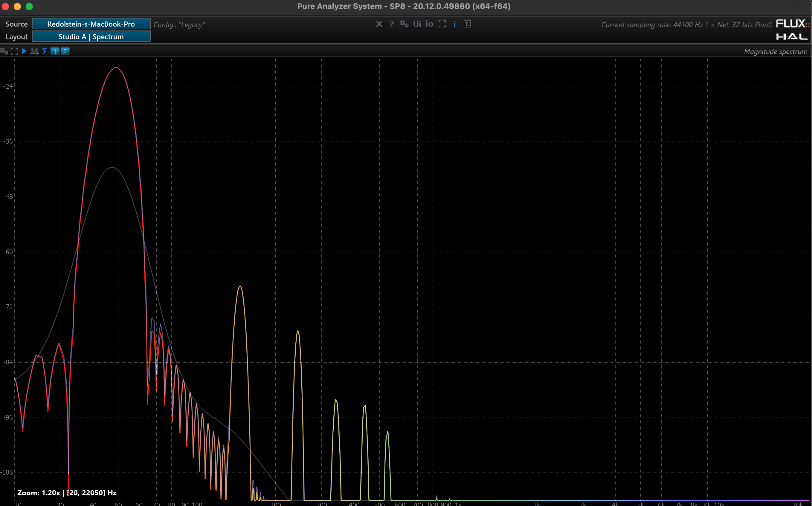The image size is (812, 506).
Task: Click the blue play triangle in spectrum panel
Action: [24, 51]
